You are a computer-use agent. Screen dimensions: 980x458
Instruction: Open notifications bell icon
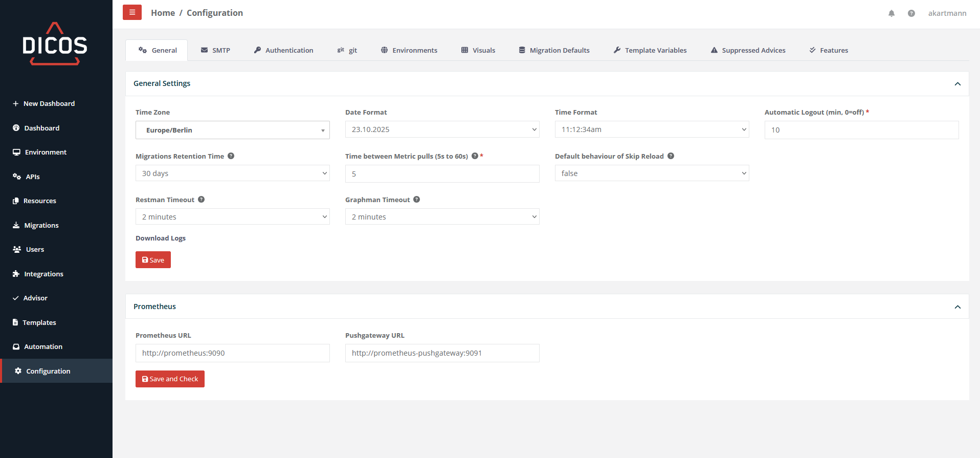tap(892, 13)
